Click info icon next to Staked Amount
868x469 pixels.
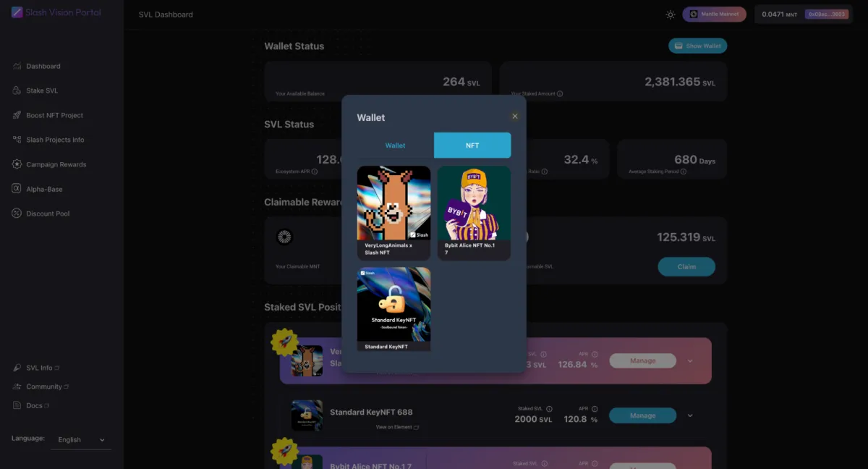[560, 93]
